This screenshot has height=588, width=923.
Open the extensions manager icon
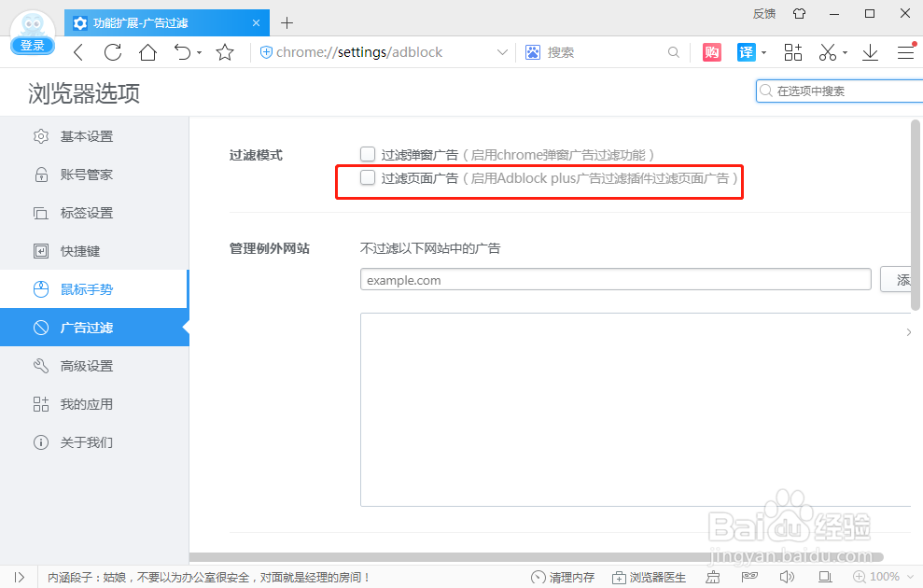pos(792,52)
